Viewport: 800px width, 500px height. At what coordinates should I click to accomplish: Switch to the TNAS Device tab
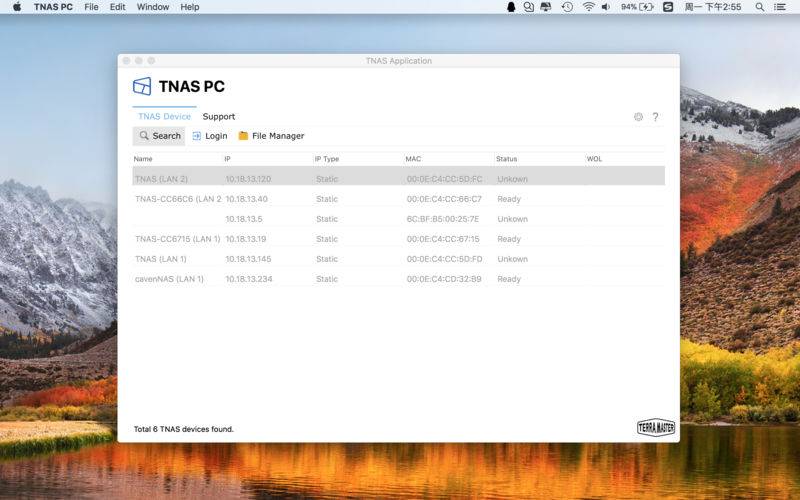(x=164, y=116)
